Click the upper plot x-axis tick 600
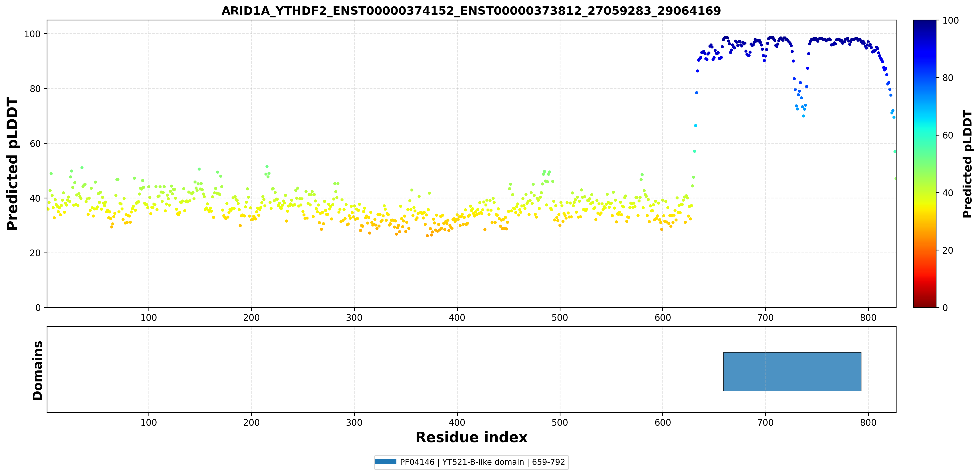The height and width of the screenshot is (476, 980). (x=663, y=317)
